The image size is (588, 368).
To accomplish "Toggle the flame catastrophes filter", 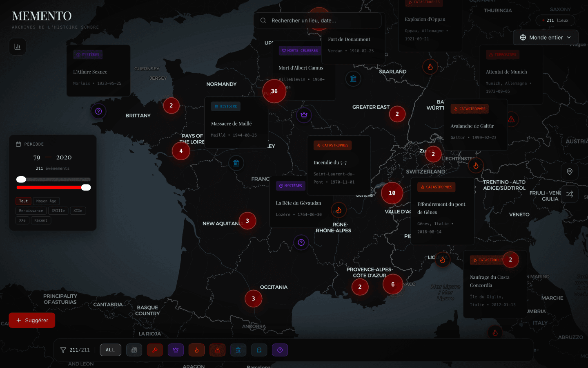I will coord(196,350).
